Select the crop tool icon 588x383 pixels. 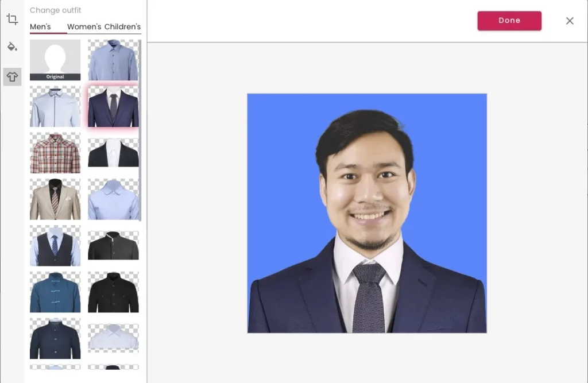pos(12,19)
